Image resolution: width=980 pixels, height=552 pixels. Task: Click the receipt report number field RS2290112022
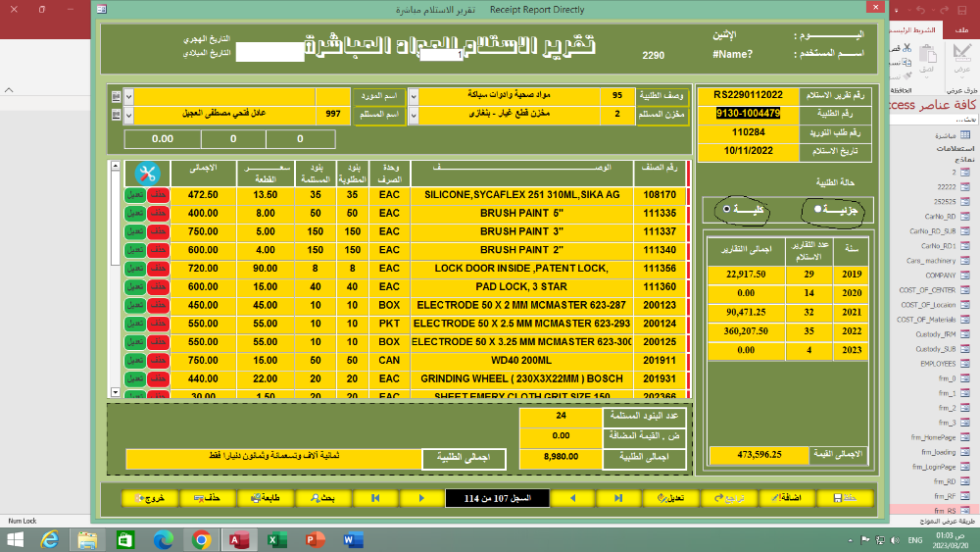(x=748, y=95)
